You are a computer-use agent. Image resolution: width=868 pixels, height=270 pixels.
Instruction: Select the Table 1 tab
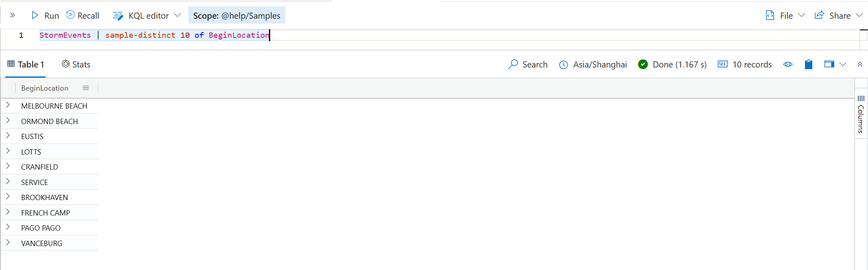pos(26,64)
